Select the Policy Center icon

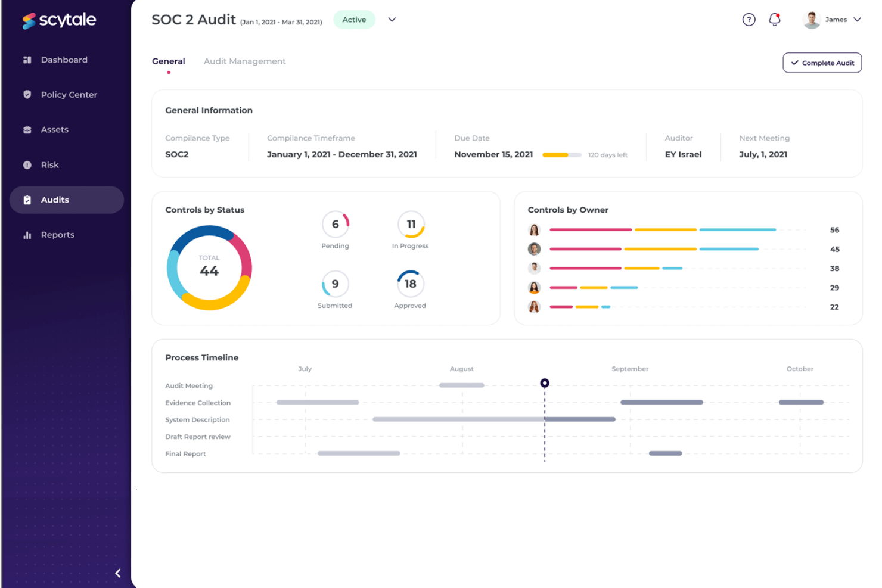pos(27,94)
